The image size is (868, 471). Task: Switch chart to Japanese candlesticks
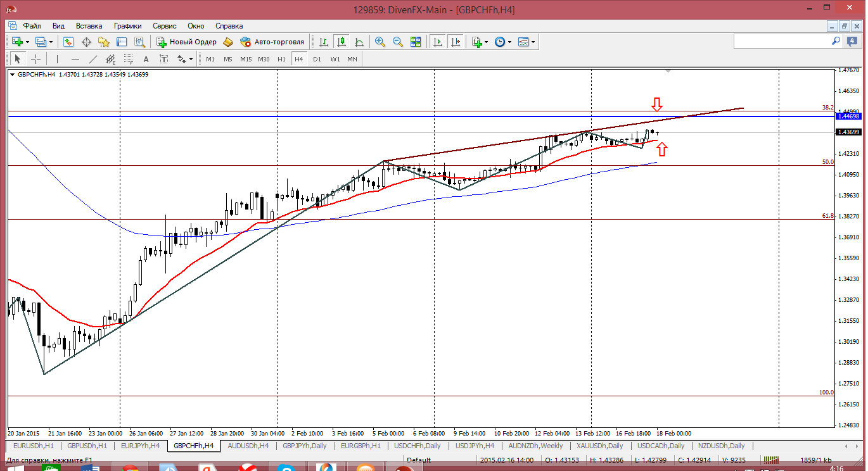[341, 42]
